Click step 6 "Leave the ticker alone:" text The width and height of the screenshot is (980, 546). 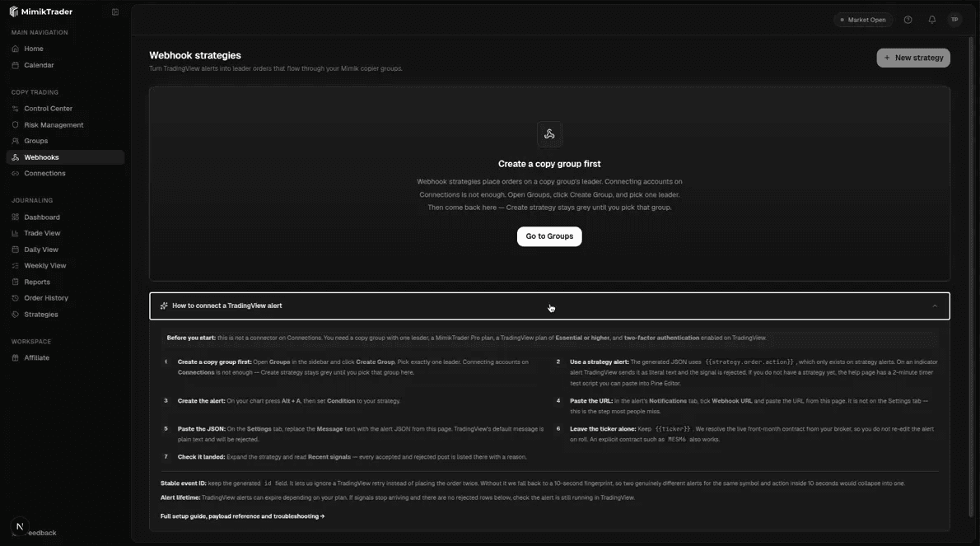tap(752, 434)
